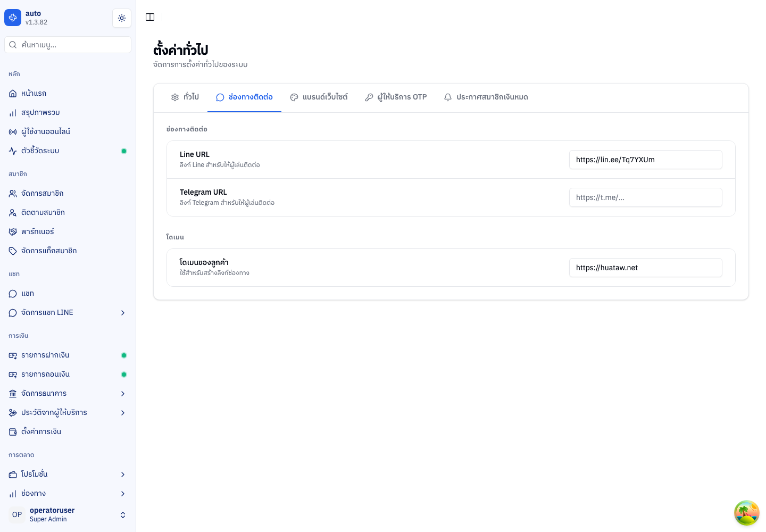Select the ช่องทางติดต่อ tab
Viewport: 766px width, 532px height.
244,97
